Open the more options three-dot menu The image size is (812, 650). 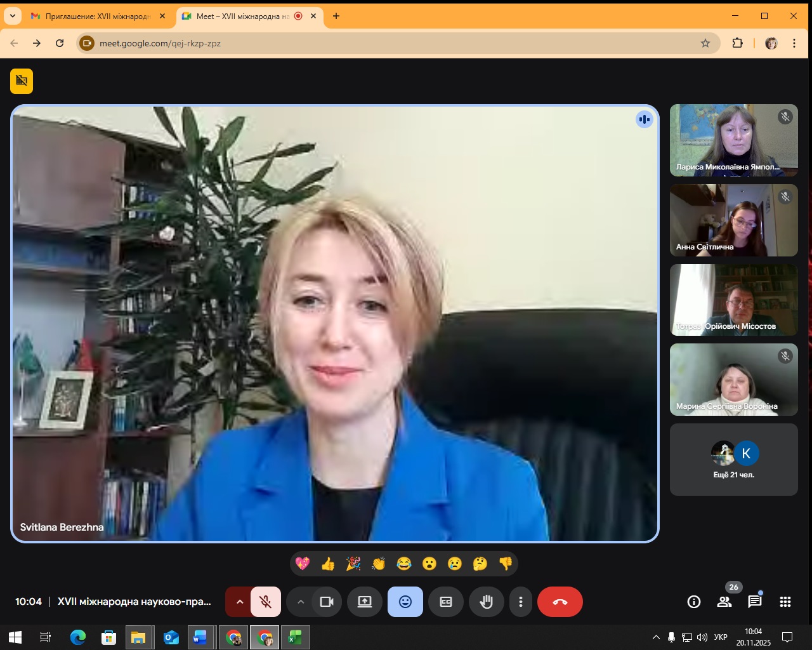click(x=521, y=602)
